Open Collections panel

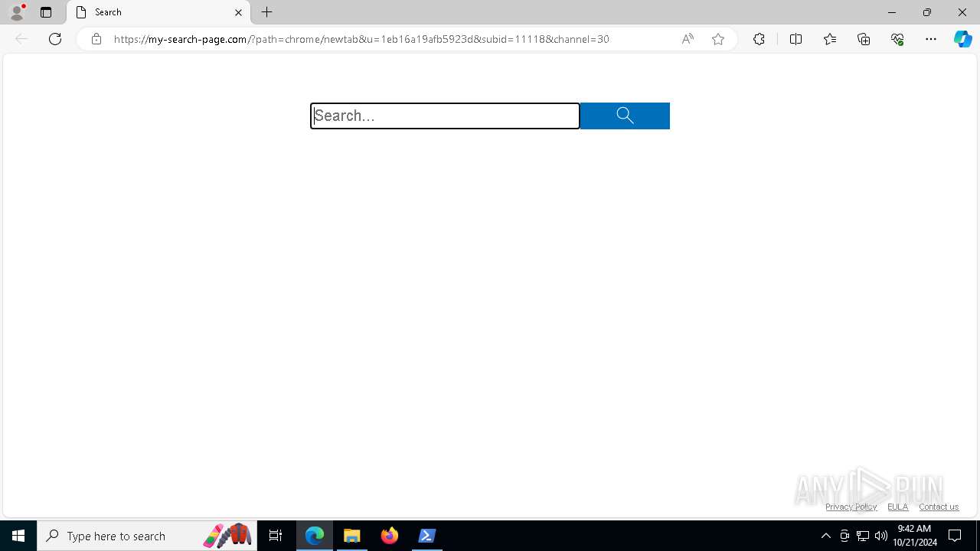click(864, 39)
